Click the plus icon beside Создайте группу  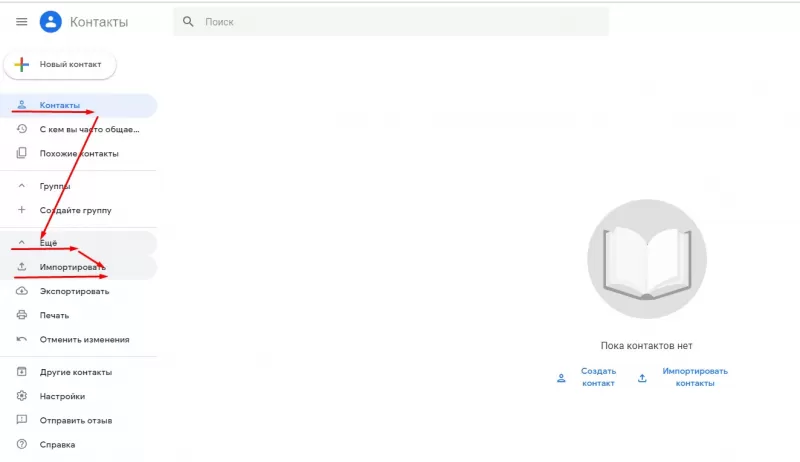[21, 210]
